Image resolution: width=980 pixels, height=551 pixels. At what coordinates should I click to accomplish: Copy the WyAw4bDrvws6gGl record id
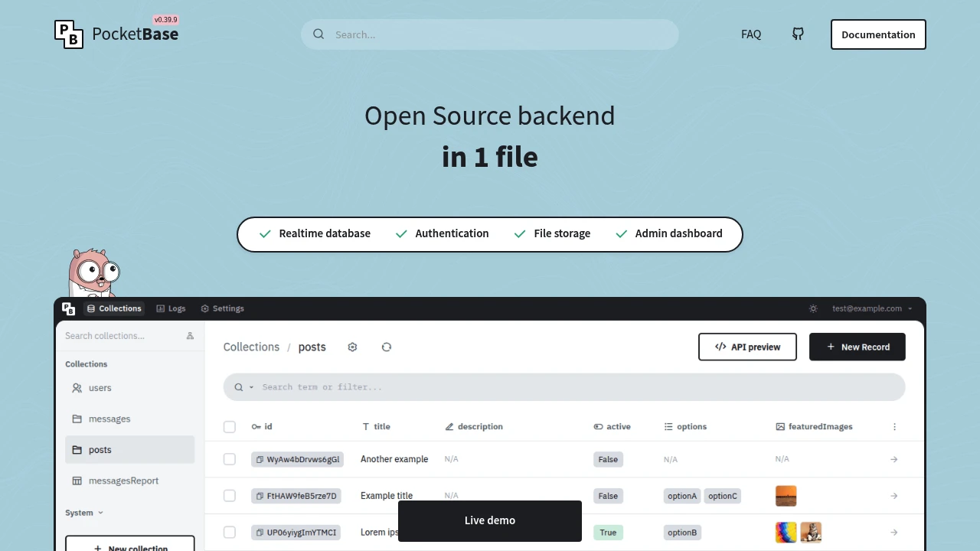[x=260, y=459]
